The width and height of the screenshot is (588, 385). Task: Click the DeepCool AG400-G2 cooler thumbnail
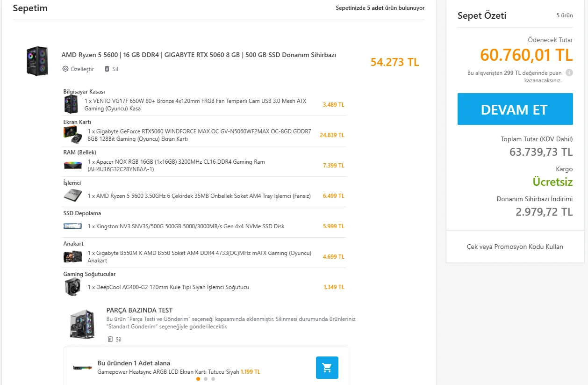pos(73,287)
